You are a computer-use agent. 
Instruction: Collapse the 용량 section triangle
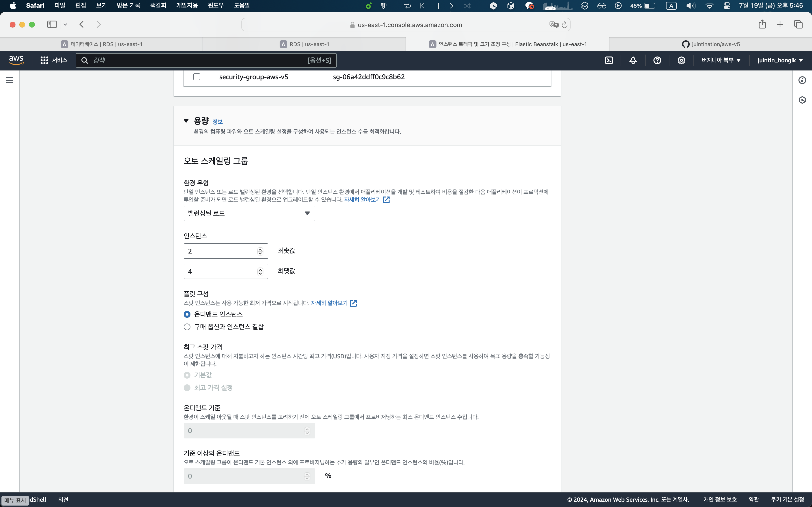[186, 121]
